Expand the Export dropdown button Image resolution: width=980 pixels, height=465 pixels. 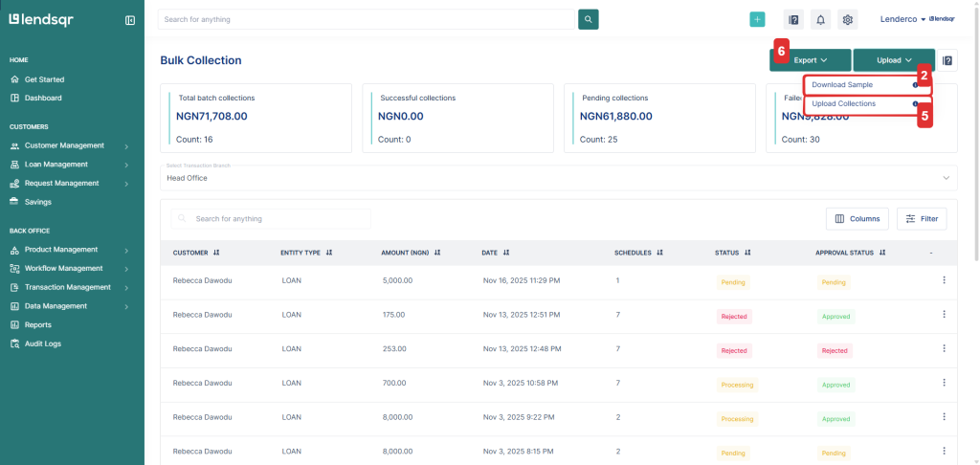[x=811, y=60]
